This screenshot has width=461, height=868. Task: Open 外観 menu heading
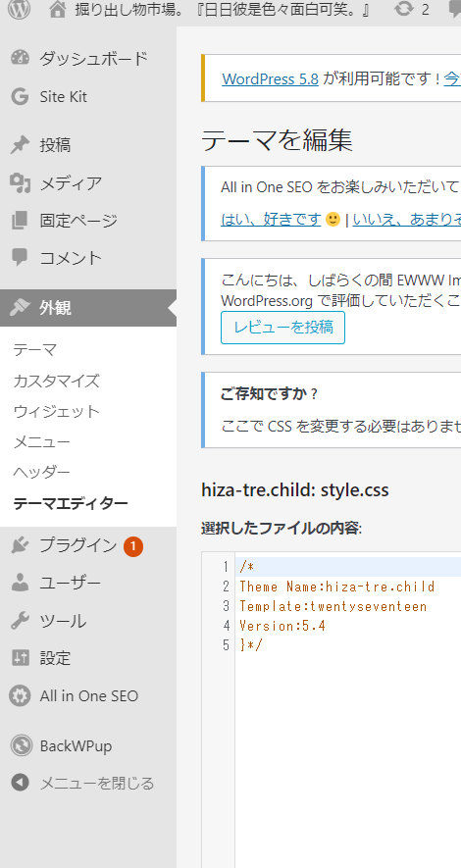pos(55,308)
